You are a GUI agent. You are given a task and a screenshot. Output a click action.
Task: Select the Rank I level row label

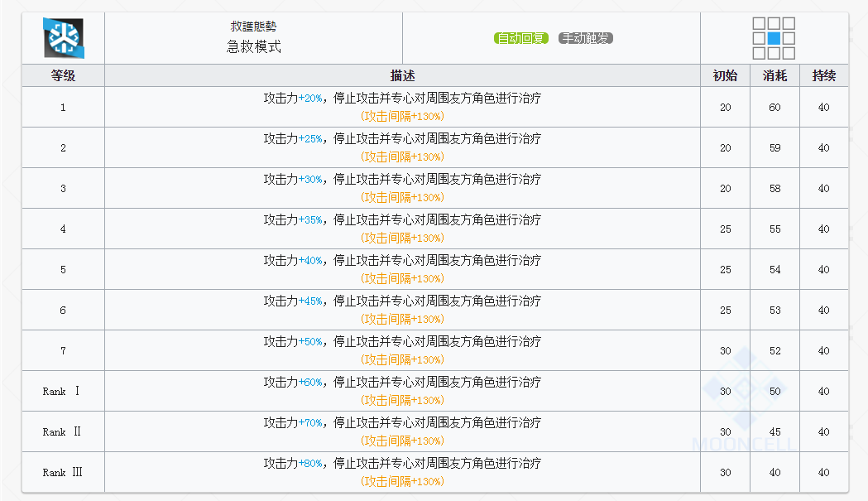[61, 391]
